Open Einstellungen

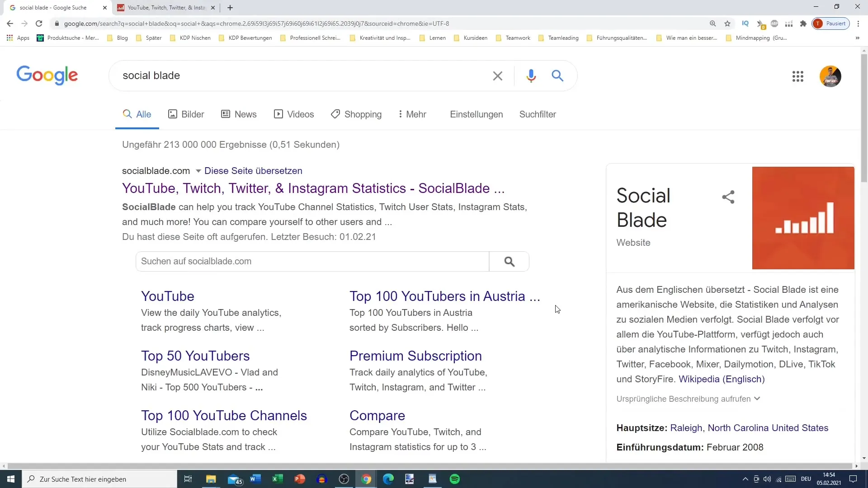[476, 114]
